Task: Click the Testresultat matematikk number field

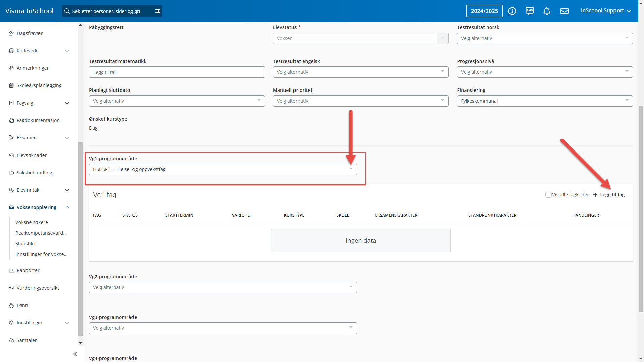Action: pyautogui.click(x=177, y=72)
